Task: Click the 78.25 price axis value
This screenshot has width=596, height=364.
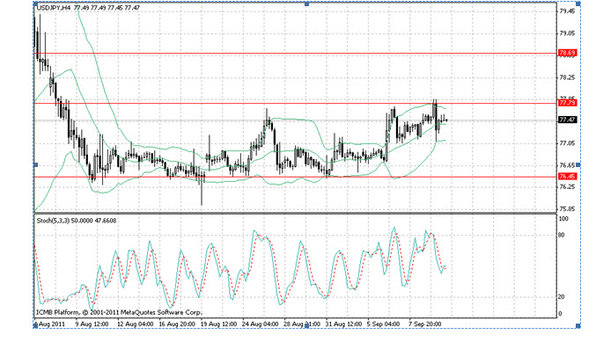Action: 567,77
